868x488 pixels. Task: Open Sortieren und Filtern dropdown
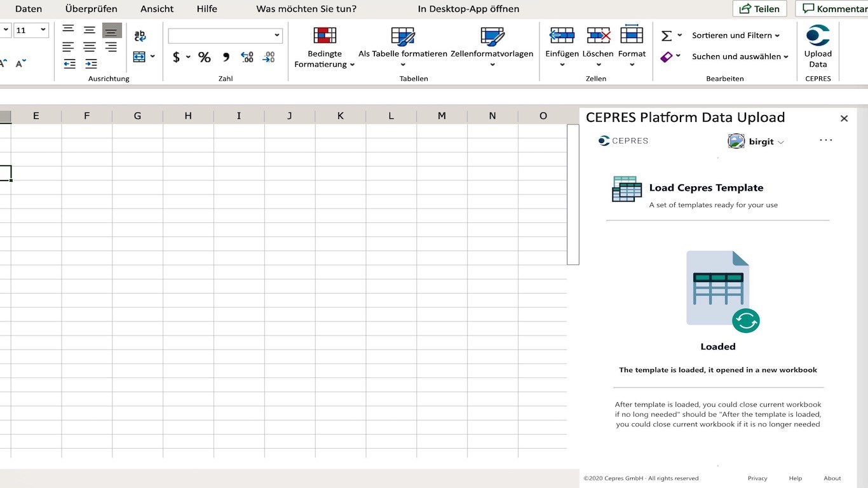coord(736,36)
